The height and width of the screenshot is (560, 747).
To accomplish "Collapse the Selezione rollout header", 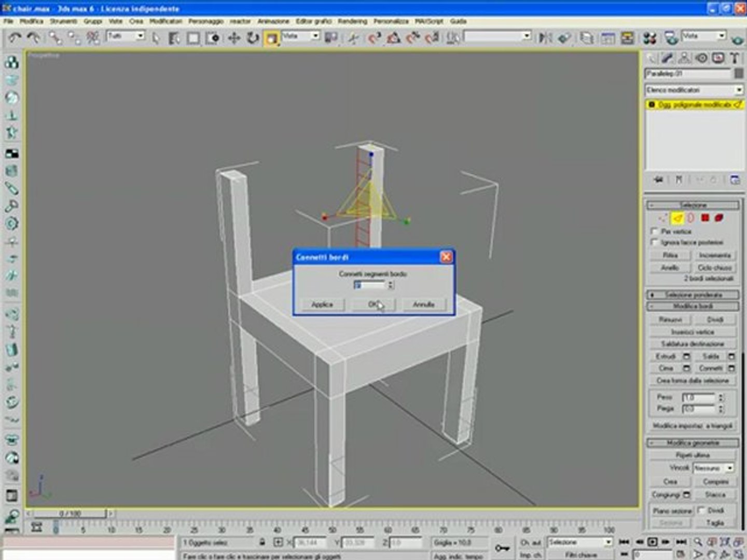I will [694, 205].
